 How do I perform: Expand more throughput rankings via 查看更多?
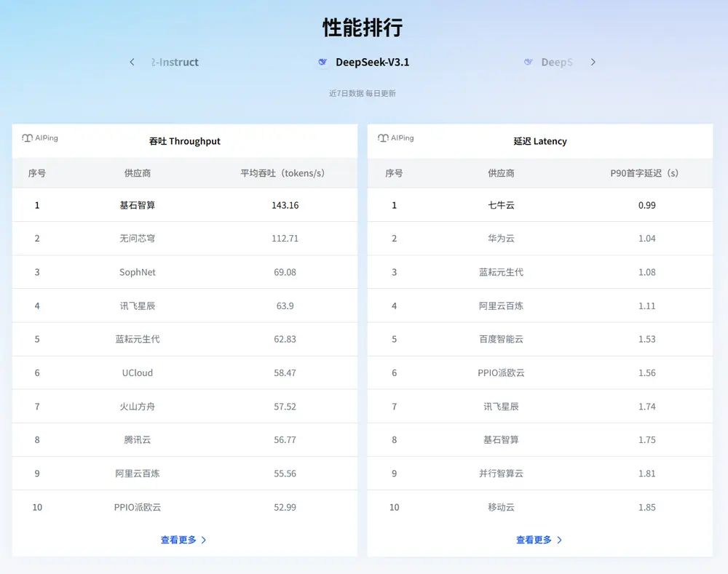[183, 540]
